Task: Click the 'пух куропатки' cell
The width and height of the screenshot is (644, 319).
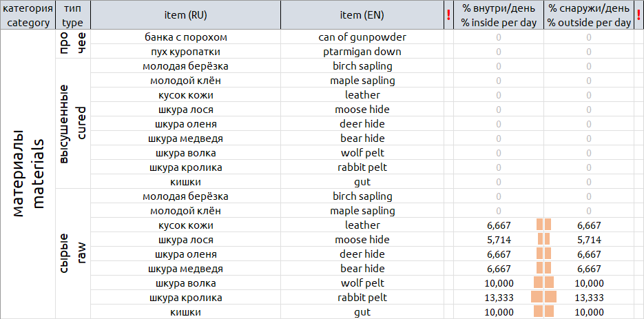Action: (x=185, y=51)
